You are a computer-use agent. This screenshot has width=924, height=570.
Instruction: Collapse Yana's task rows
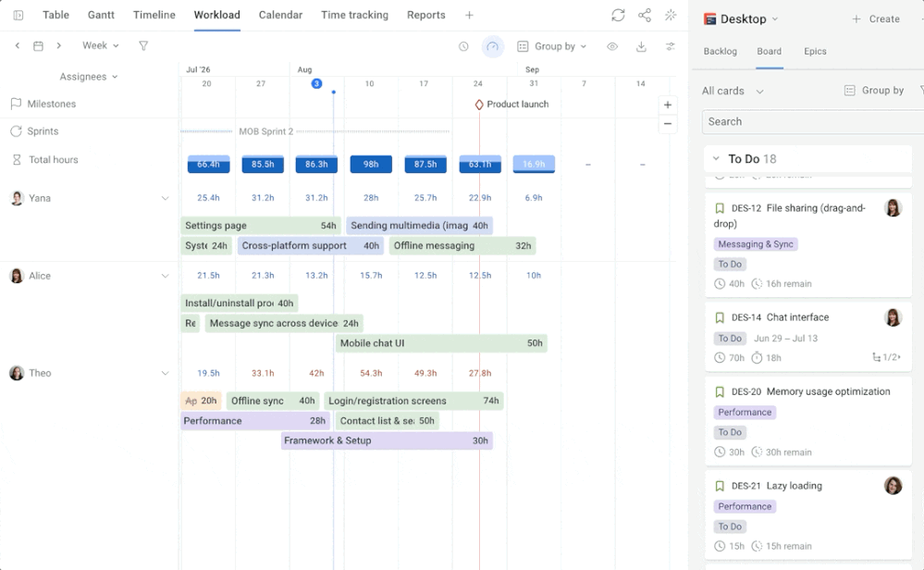click(x=165, y=198)
